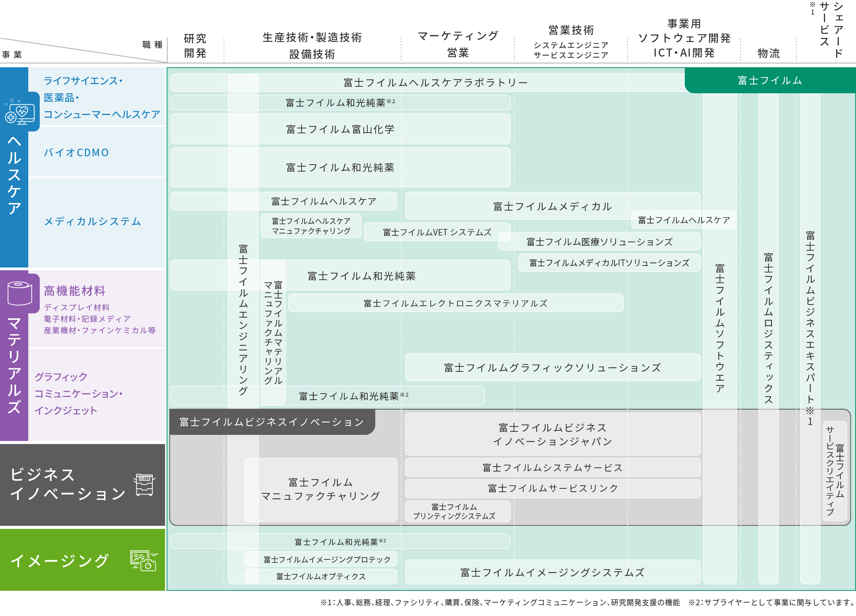Image resolution: width=856 pixels, height=616 pixels.
Task: Click 富士フイルムサービスリンク box
Action: point(553,488)
